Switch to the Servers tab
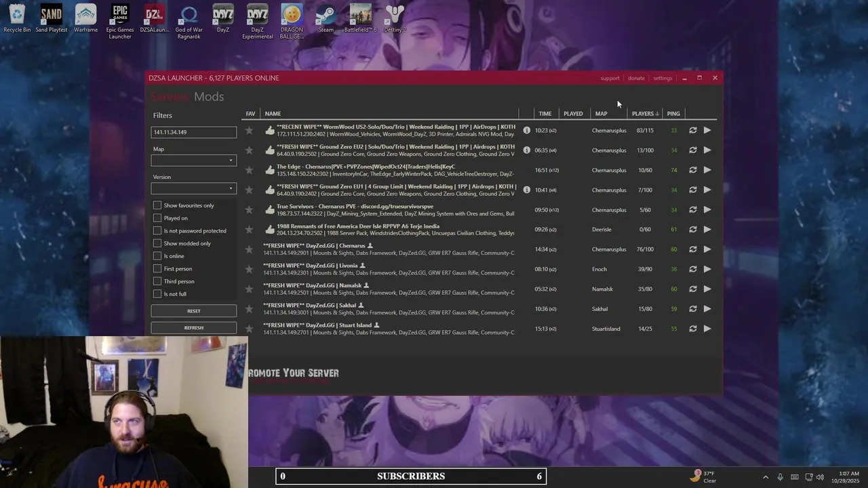This screenshot has height=488, width=868. (x=170, y=97)
